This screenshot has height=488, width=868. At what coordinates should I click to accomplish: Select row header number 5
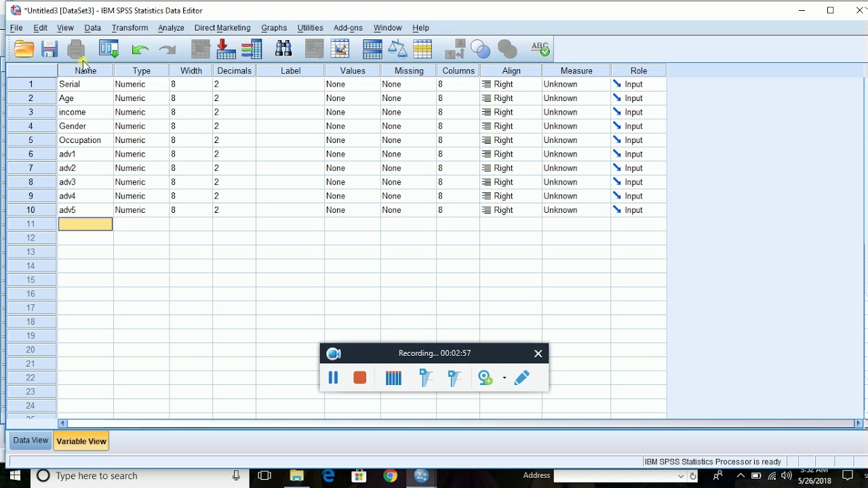click(31, 140)
